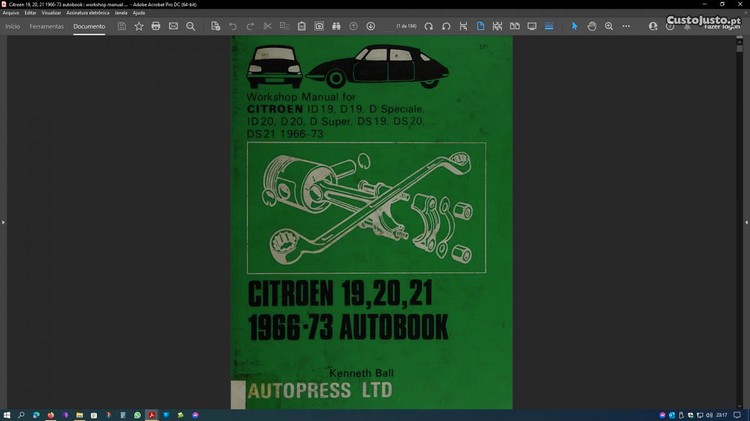Toggle two-page view layout
The image size is (750, 421).
[514, 26]
